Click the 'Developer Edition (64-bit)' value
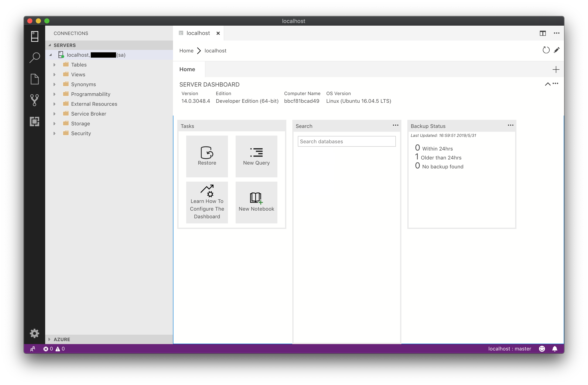 [x=247, y=101]
